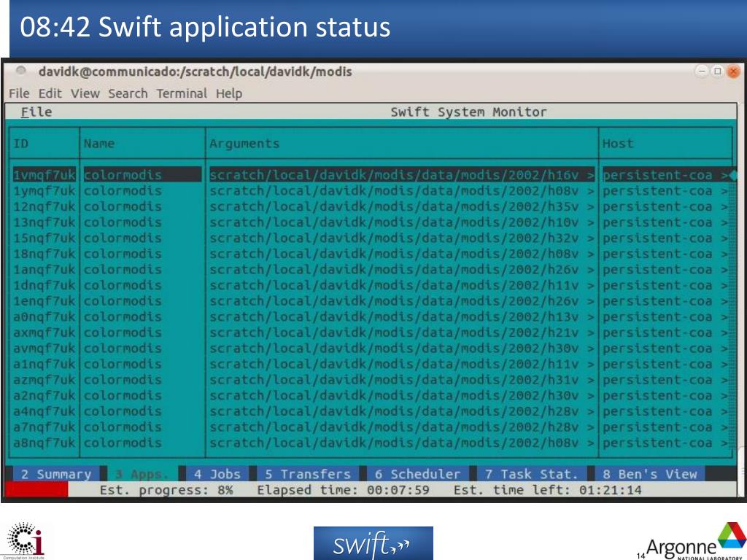
Task: Switch to the 4 Jobs tab
Action: click(217, 474)
